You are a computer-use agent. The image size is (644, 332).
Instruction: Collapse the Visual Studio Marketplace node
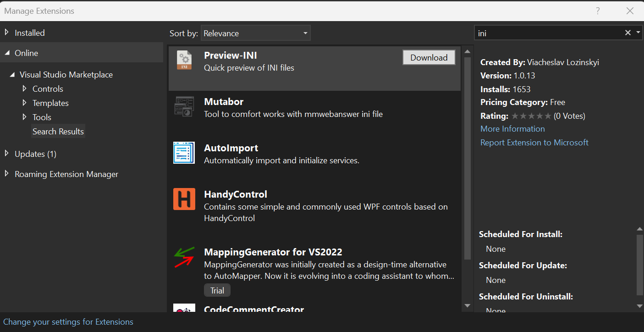tap(12, 75)
